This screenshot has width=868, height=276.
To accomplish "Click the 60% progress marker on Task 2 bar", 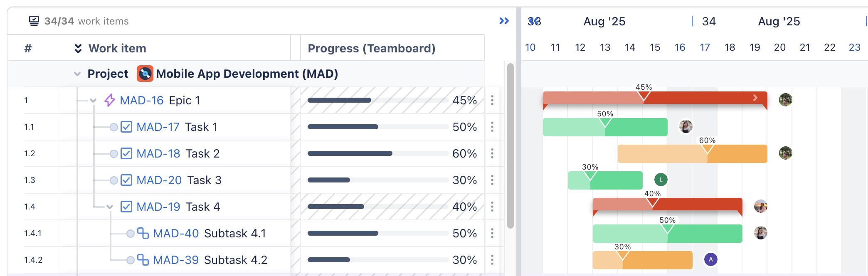I will [707, 149].
